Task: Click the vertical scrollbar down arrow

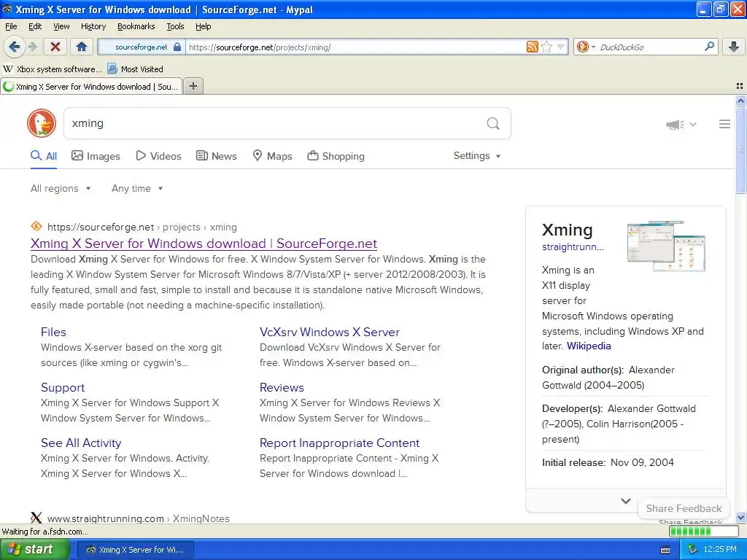Action: [740, 517]
